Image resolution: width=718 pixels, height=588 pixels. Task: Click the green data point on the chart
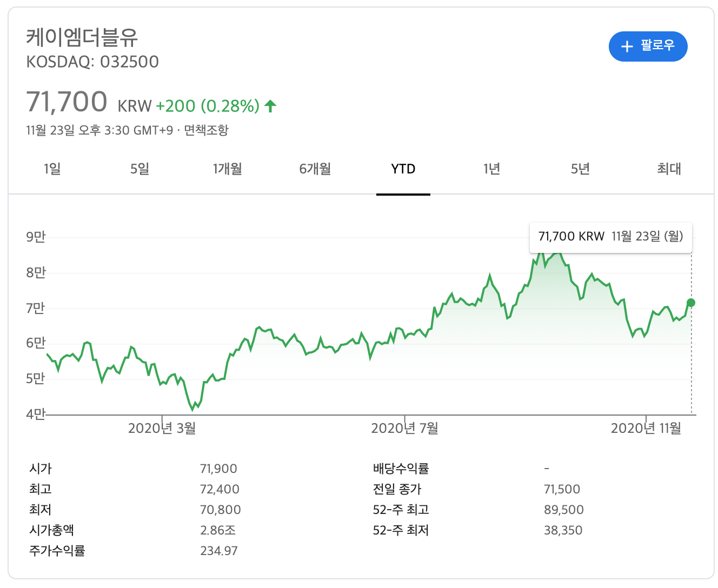click(691, 303)
